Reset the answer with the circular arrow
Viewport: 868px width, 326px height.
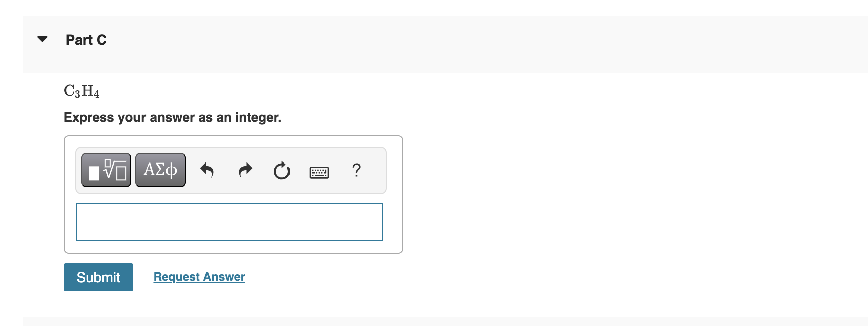pyautogui.click(x=281, y=171)
